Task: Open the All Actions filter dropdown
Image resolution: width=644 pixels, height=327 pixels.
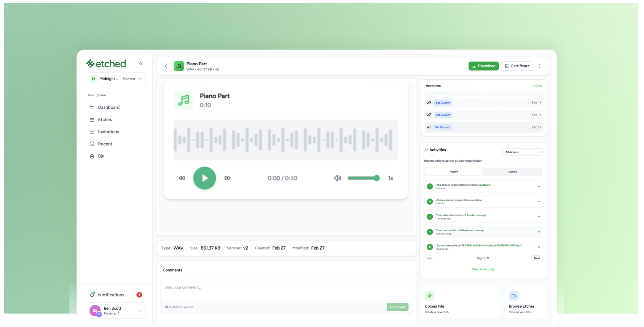Action: pyautogui.click(x=522, y=152)
